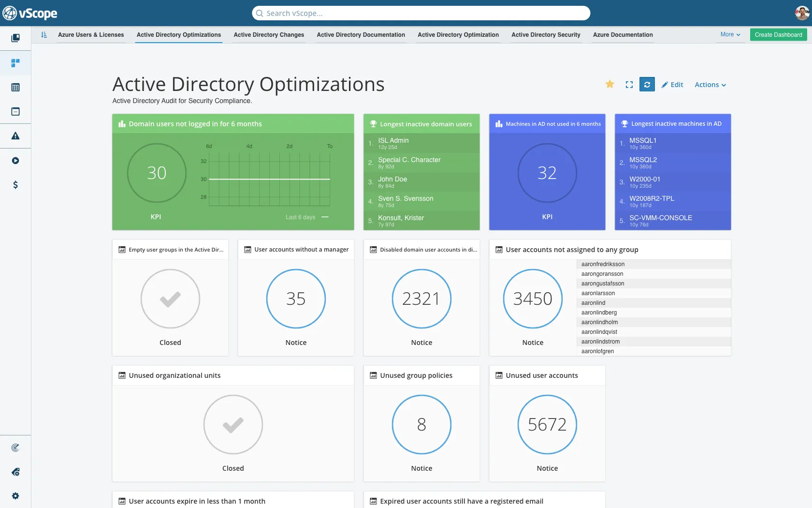Click the Closed checkmark in Empty user groups

click(x=170, y=299)
